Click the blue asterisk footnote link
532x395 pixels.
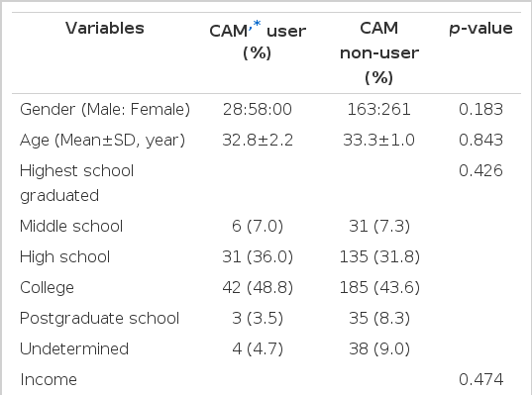(x=257, y=25)
